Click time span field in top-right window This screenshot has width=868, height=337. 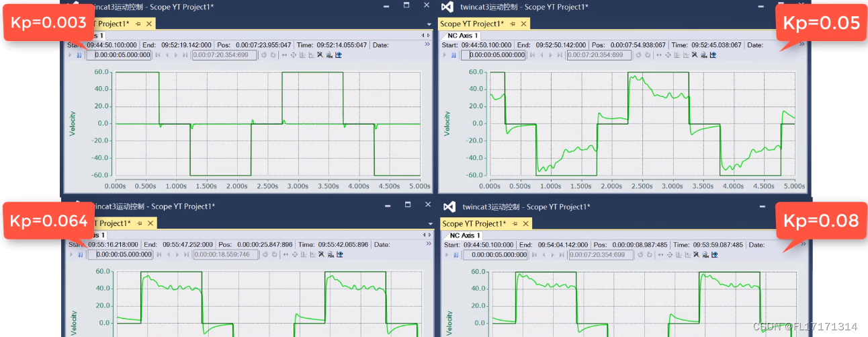click(x=492, y=54)
